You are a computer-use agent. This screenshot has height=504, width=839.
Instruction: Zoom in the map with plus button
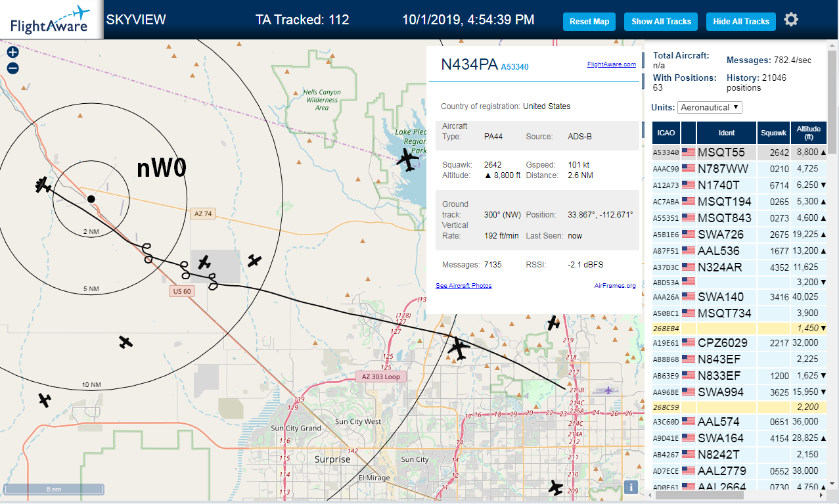pyautogui.click(x=12, y=52)
